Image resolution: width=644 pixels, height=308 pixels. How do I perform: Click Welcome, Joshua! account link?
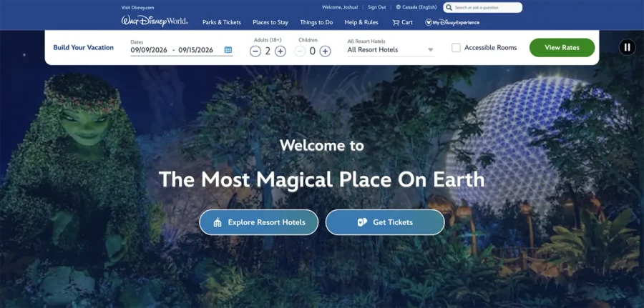(x=340, y=7)
